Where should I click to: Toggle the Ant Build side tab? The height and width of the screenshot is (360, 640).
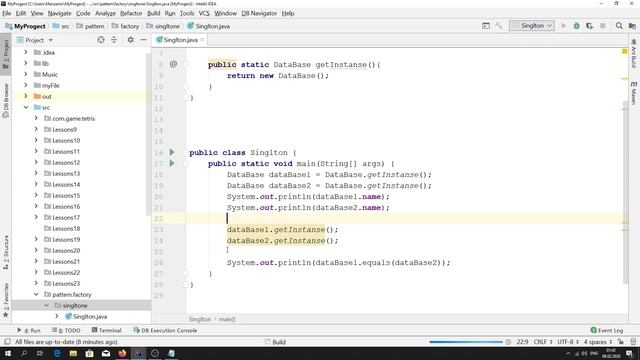coord(633,53)
